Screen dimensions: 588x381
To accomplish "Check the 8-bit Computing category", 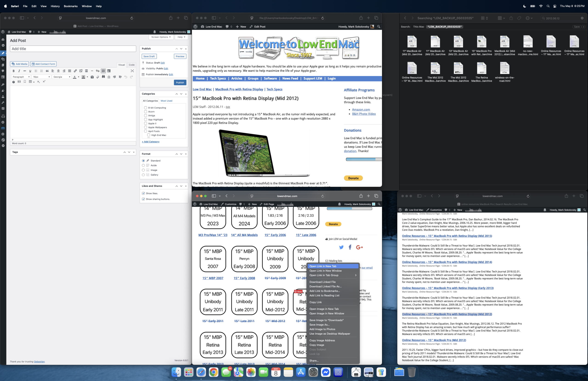I will point(146,108).
